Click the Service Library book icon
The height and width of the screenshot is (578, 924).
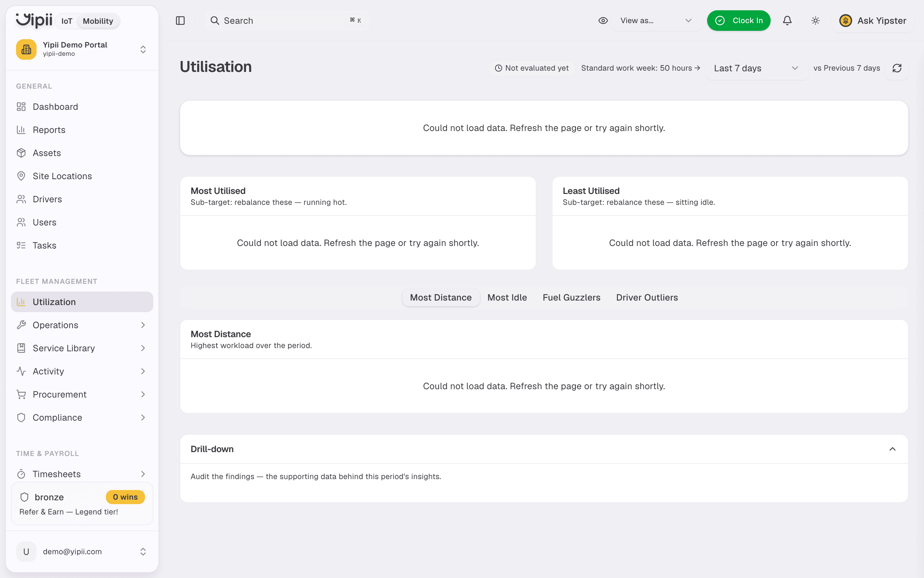point(21,348)
